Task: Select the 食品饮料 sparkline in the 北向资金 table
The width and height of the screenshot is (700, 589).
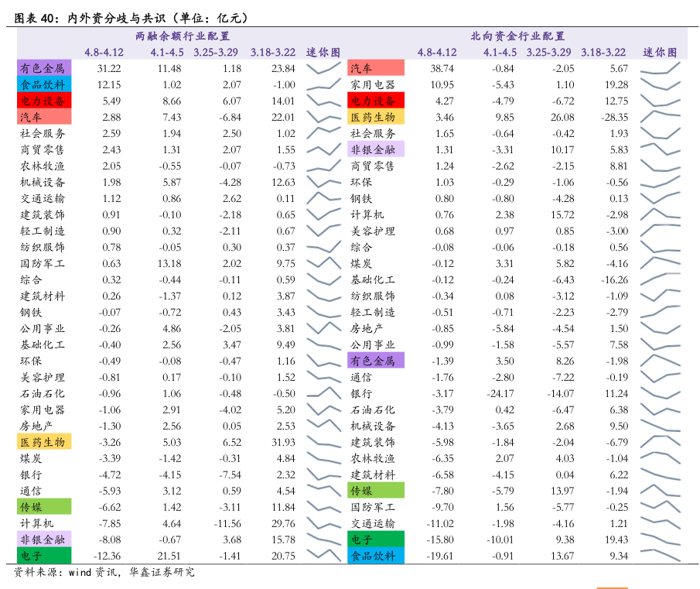Action: (660, 556)
